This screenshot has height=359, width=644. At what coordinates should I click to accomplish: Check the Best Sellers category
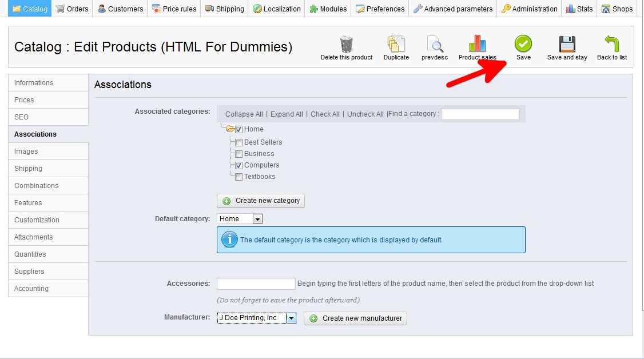pyautogui.click(x=238, y=142)
